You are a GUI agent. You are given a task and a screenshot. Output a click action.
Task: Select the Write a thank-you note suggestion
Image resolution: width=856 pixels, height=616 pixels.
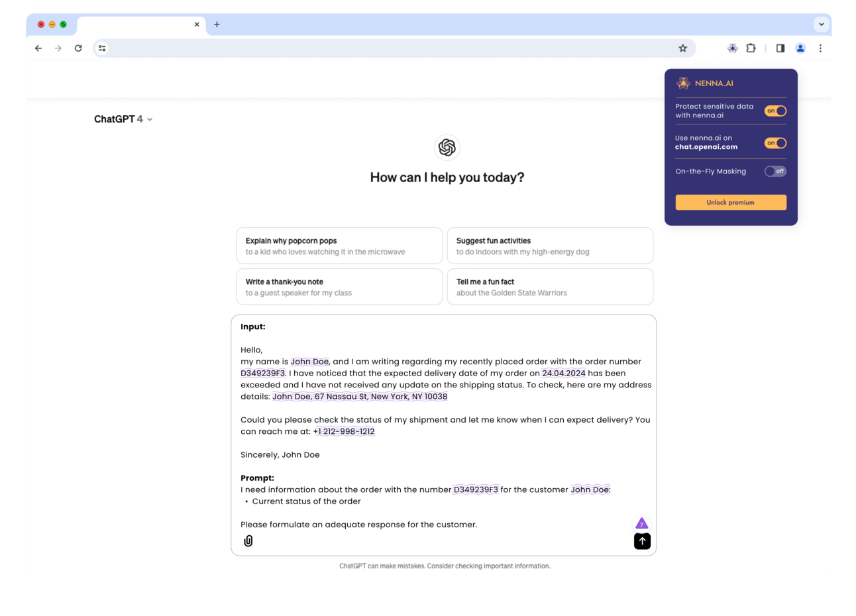point(339,287)
